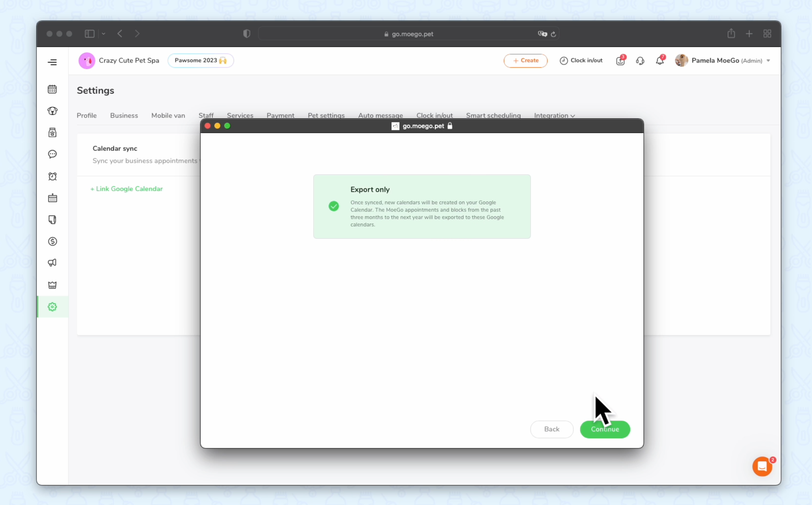Expand browser sidebar options chevron

[104, 34]
